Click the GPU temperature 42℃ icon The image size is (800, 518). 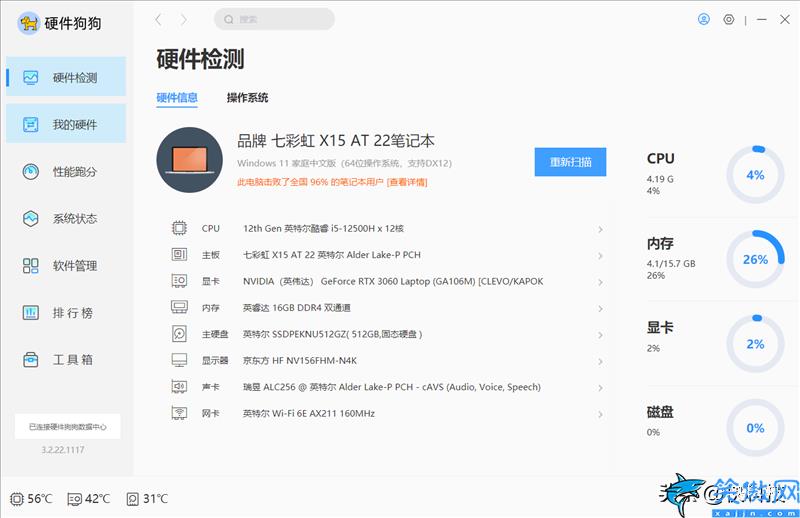(74, 499)
